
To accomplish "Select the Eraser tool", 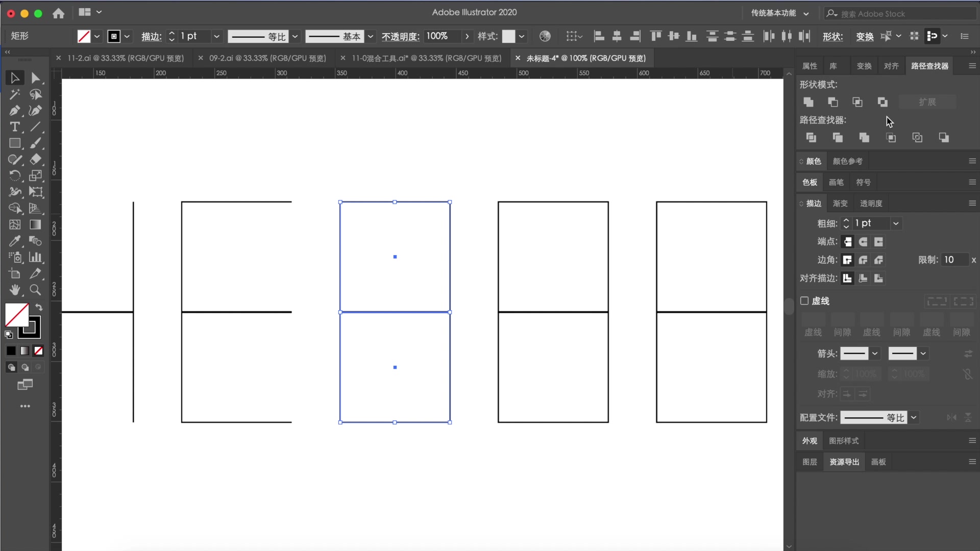I will pos(35,159).
